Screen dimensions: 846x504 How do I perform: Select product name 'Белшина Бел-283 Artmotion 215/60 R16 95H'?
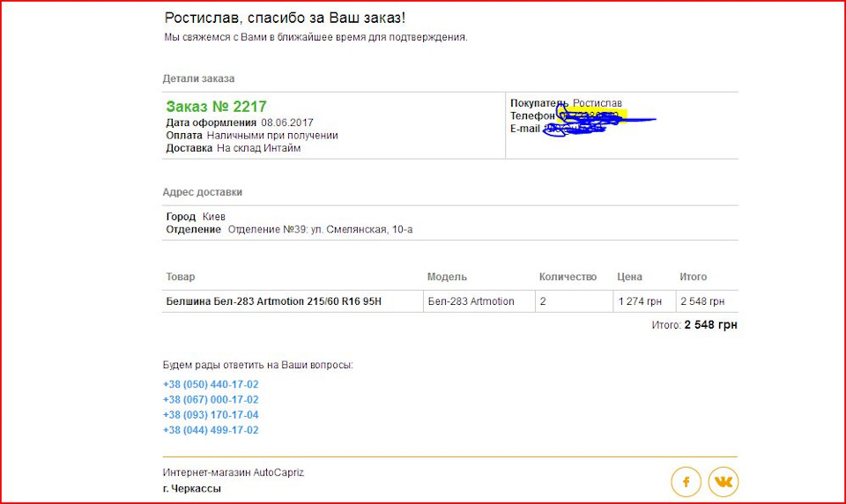pos(273,301)
